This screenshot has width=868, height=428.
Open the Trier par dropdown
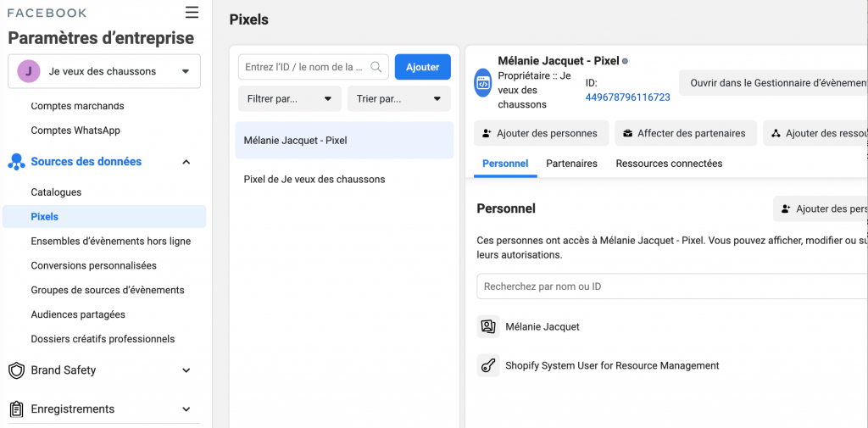click(x=399, y=99)
